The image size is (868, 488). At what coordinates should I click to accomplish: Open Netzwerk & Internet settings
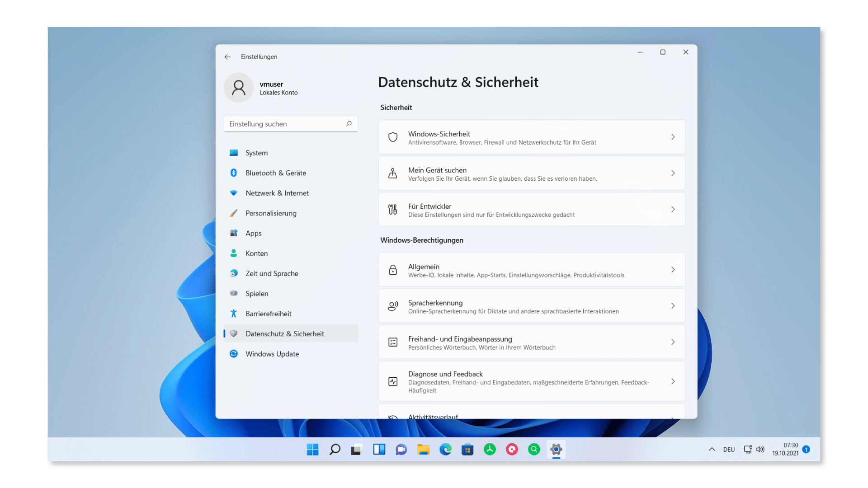[x=291, y=193]
